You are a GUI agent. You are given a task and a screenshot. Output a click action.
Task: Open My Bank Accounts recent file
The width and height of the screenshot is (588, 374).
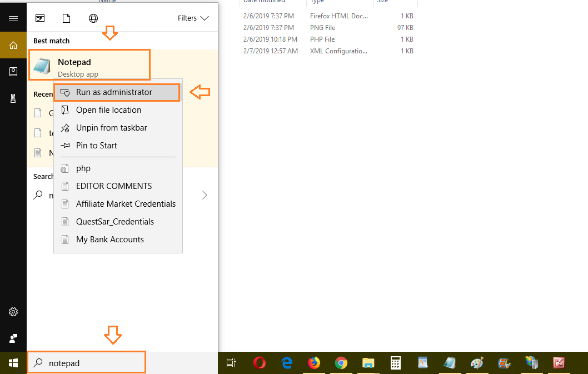click(x=109, y=240)
